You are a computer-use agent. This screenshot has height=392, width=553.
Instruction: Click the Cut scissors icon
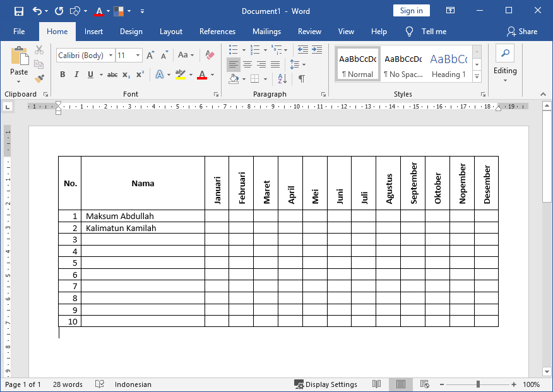click(39, 50)
